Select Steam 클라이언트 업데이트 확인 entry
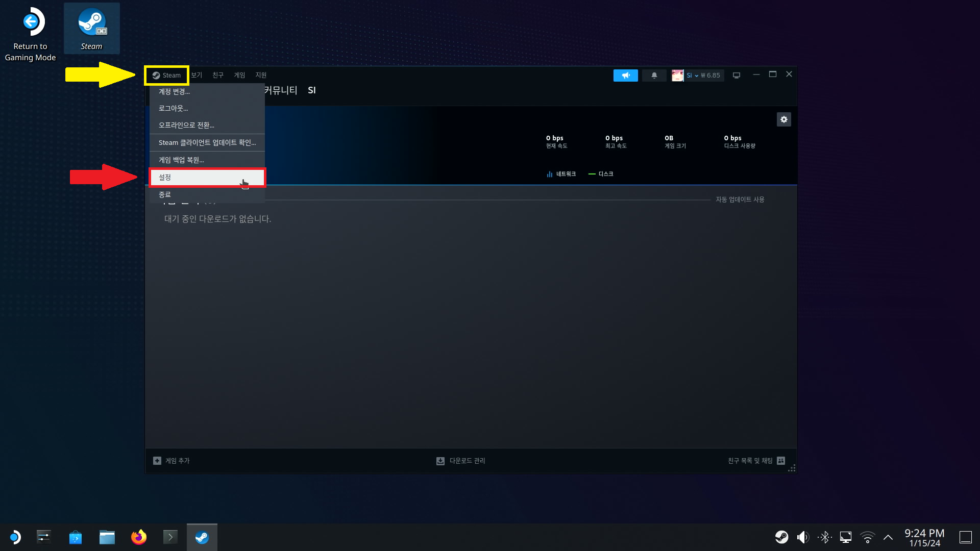The width and height of the screenshot is (980, 551). point(207,143)
